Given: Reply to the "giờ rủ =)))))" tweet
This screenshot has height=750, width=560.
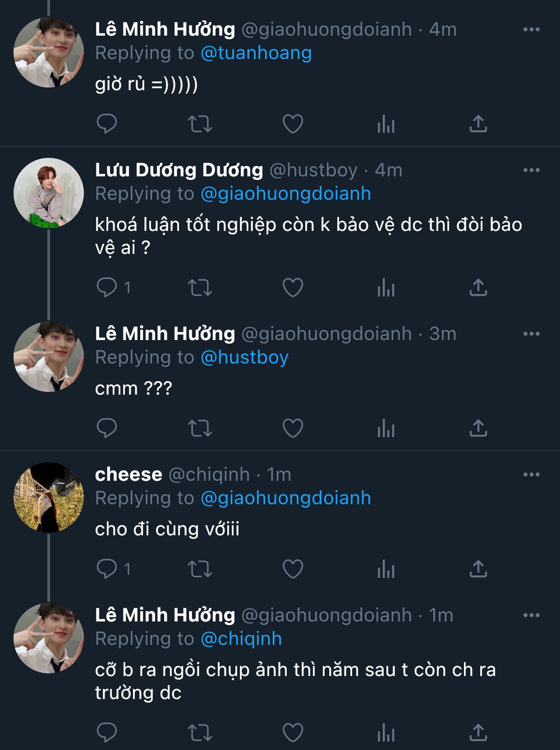Looking at the screenshot, I should click(107, 124).
